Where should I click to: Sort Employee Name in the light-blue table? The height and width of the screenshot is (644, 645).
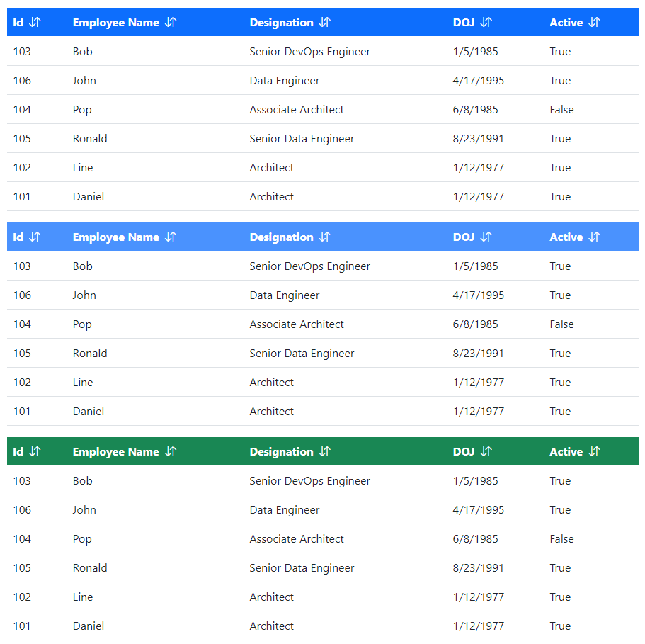point(170,237)
